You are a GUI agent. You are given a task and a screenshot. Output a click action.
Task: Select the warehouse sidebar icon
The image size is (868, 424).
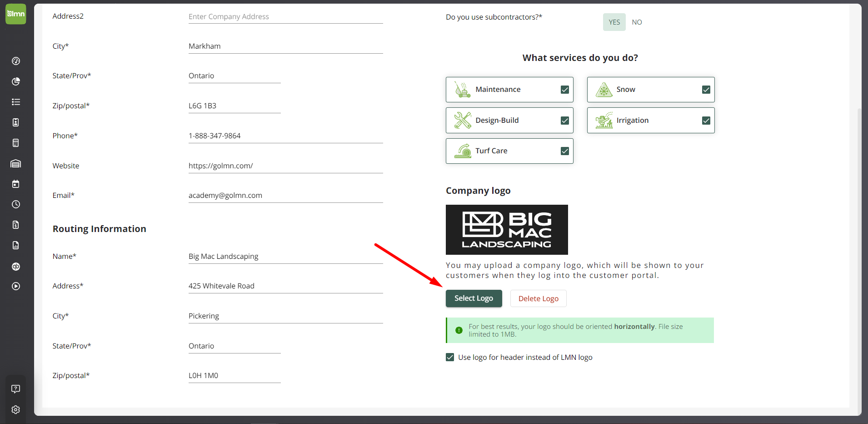(16, 163)
